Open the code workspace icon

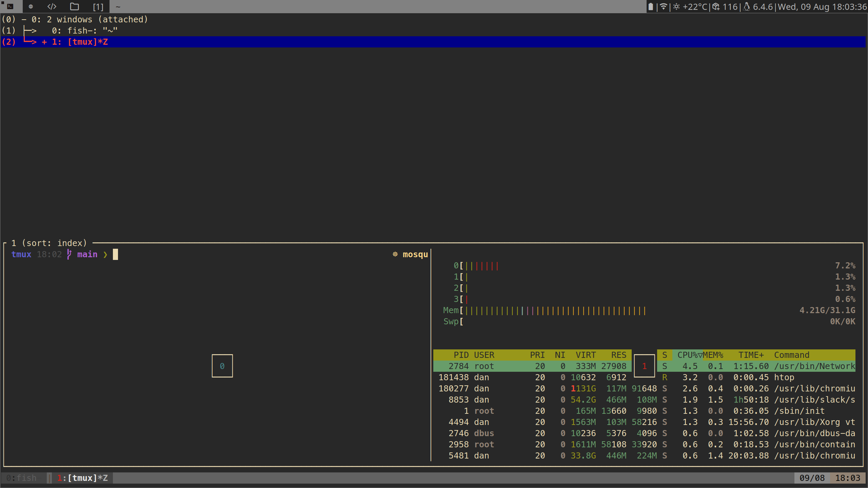click(52, 6)
